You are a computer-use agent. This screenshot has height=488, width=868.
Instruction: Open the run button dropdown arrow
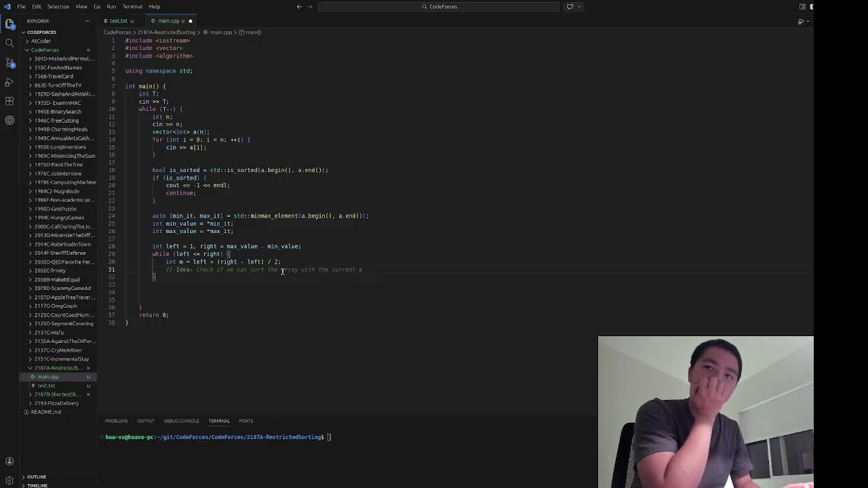pos(808,22)
